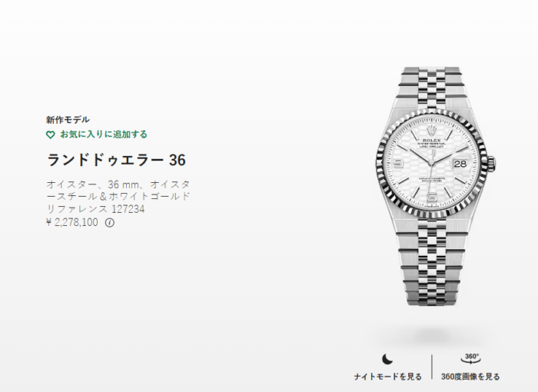Click the ナイトモードを見る label

tap(387, 377)
